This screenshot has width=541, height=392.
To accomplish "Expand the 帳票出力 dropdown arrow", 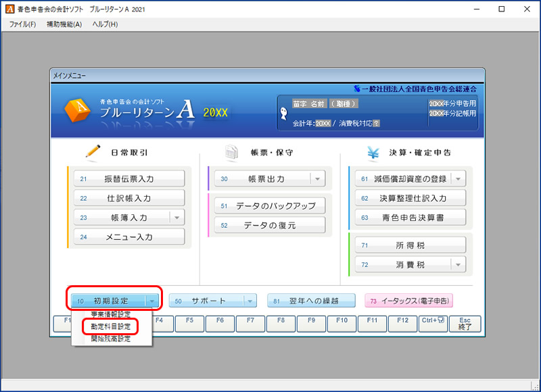I will 317,179.
